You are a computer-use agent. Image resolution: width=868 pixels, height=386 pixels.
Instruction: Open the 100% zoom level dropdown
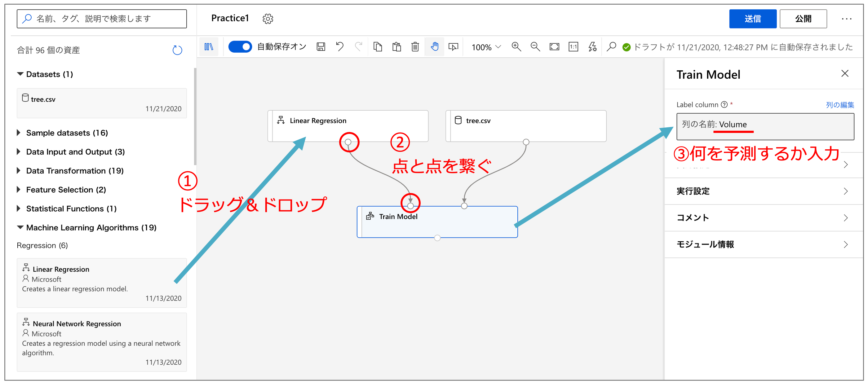[485, 47]
